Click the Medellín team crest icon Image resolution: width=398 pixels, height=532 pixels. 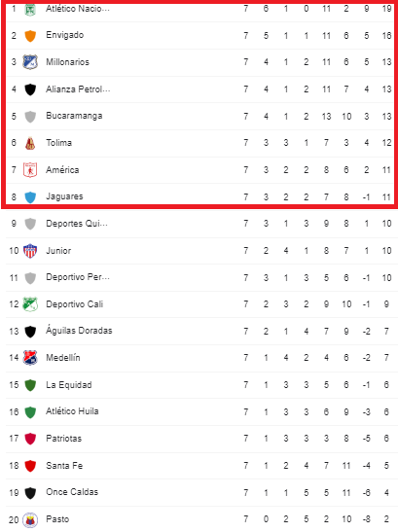point(30,358)
